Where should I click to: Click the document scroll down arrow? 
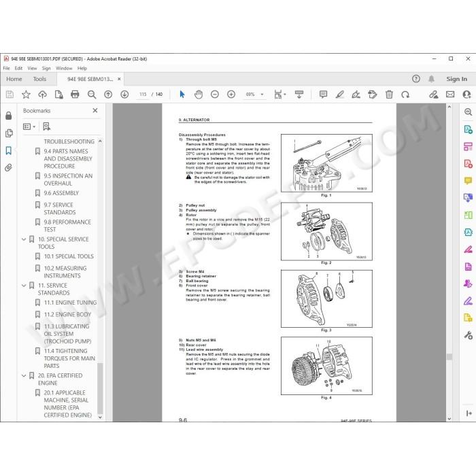tap(449, 419)
